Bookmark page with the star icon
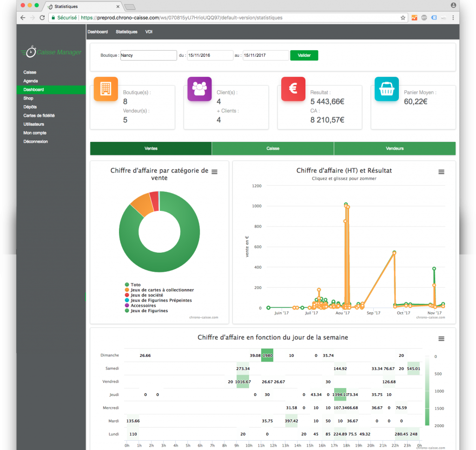Screen dimensions: 476x450 coord(403,18)
